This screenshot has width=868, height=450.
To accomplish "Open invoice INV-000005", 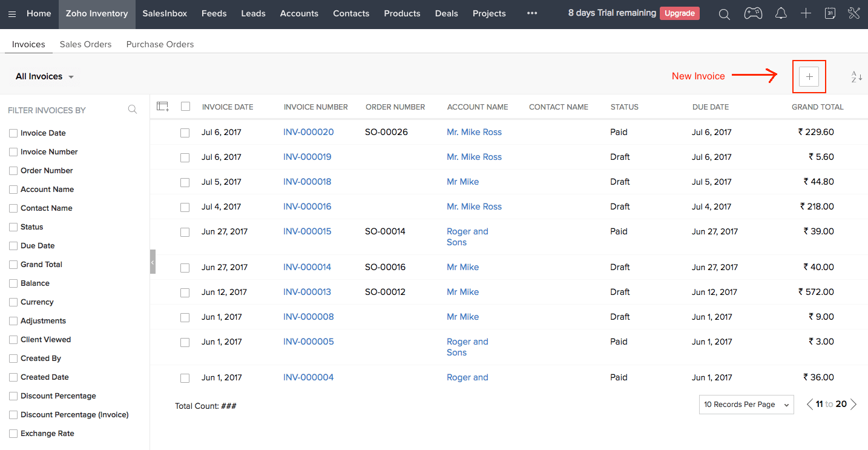I will click(x=309, y=342).
